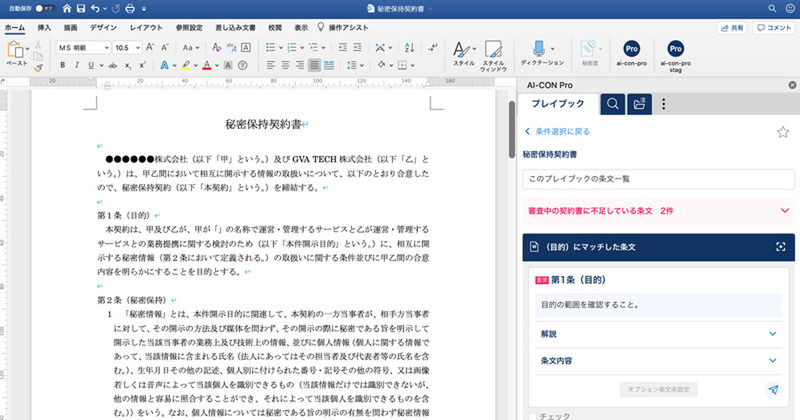Pick the yellow text highlight color
The height and width of the screenshot is (420, 800).
[x=186, y=65]
